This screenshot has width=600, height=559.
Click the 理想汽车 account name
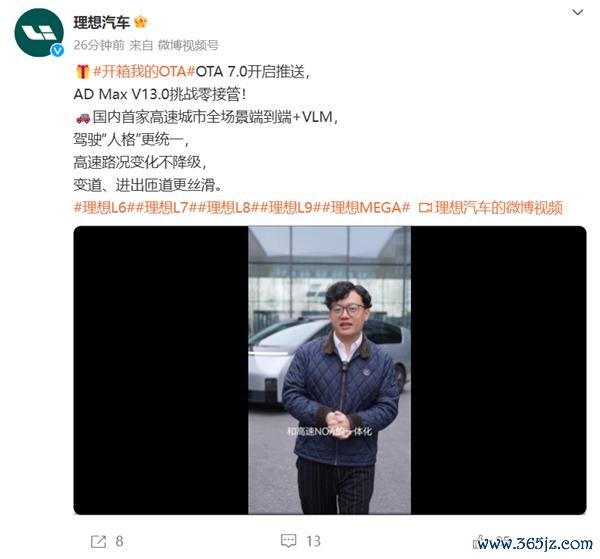(x=101, y=22)
